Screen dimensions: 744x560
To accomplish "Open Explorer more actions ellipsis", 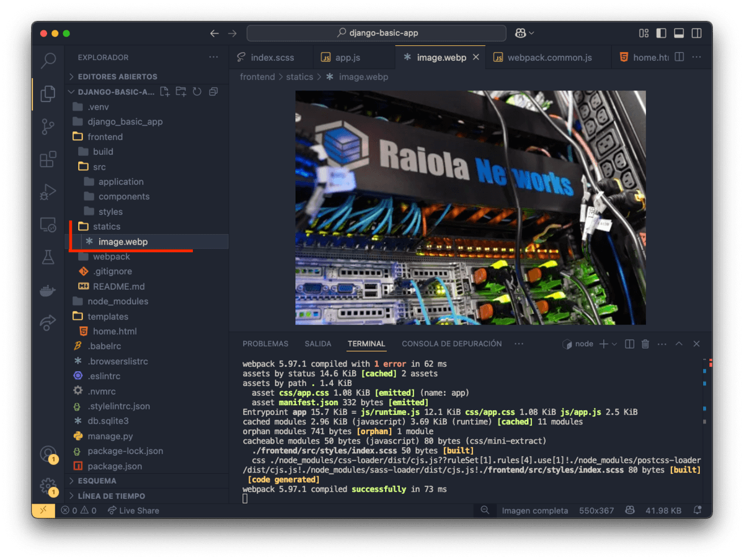I will point(213,57).
